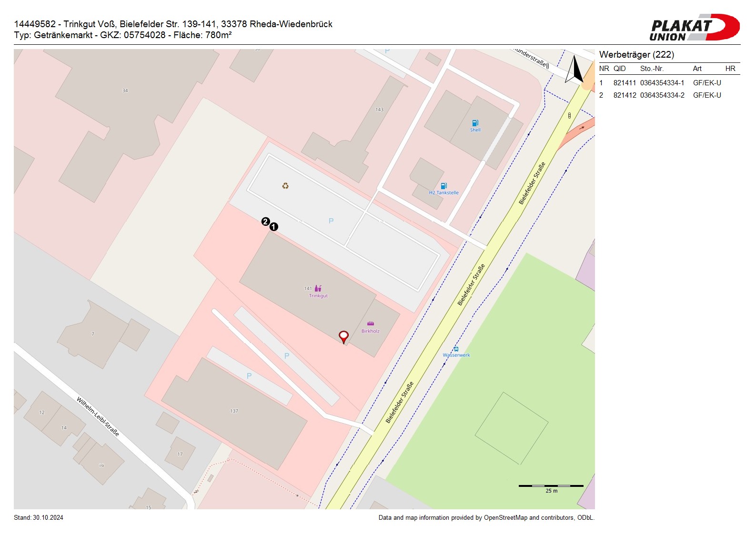Click the 25 m scale bar
The width and height of the screenshot is (756, 535).
[x=551, y=486]
